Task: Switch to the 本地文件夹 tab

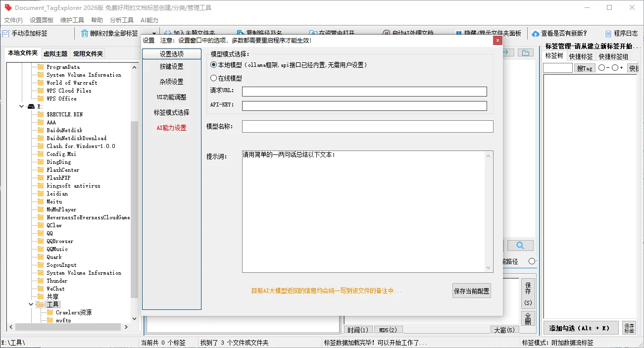Action: [23, 53]
